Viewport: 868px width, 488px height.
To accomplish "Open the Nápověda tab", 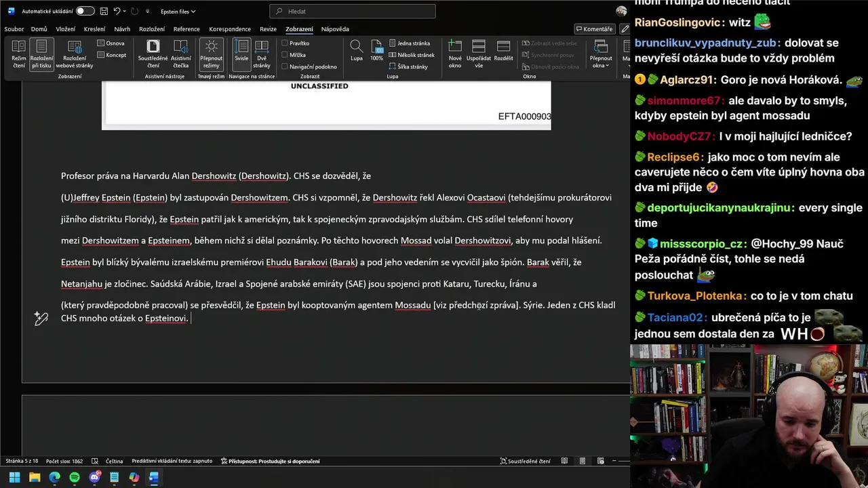I will click(x=335, y=29).
